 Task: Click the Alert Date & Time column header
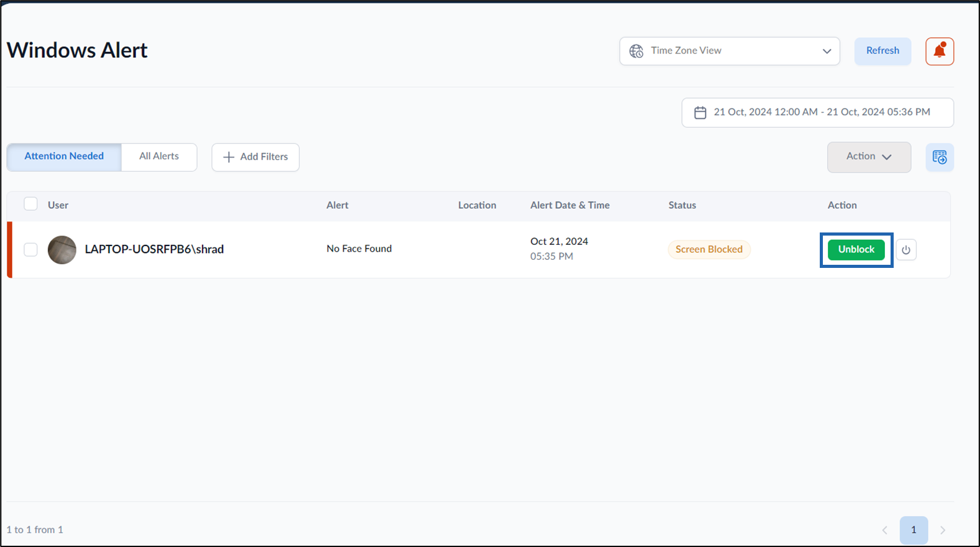pos(570,205)
